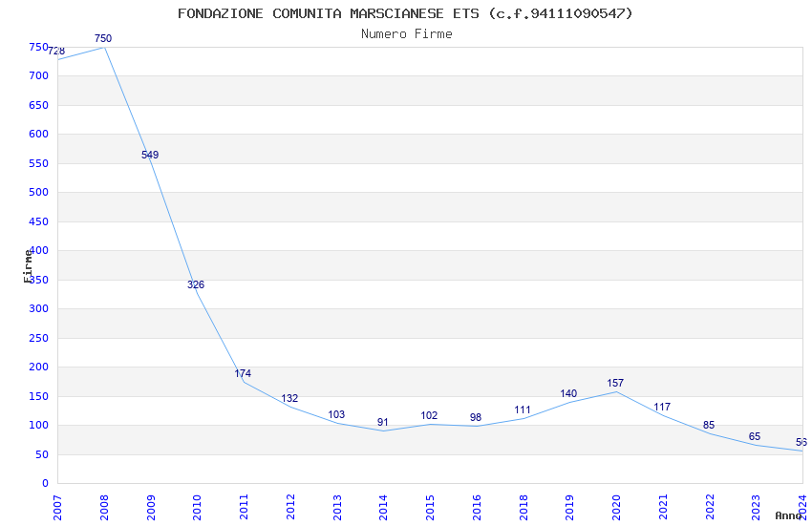Click the data label 111
Image resolution: width=812 pixels, height=525 pixels.
tap(523, 409)
